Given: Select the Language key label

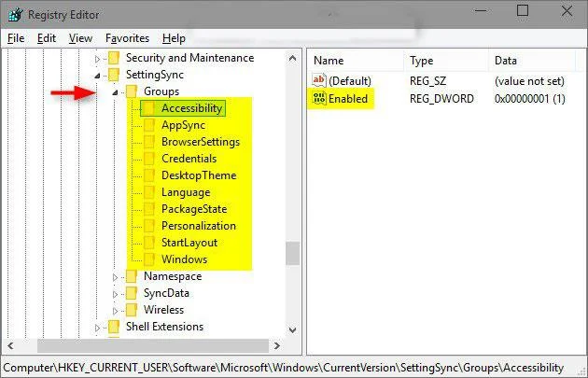Looking at the screenshot, I should click(186, 192).
